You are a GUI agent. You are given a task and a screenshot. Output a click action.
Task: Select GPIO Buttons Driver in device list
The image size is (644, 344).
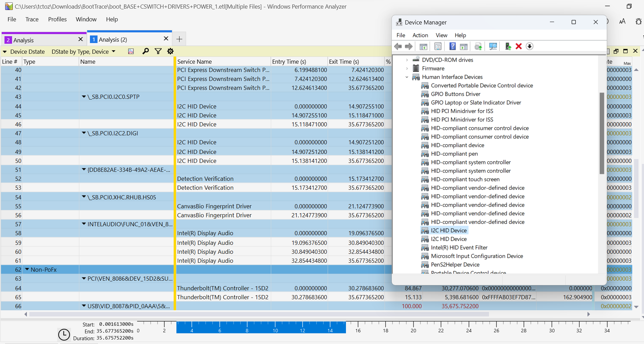(456, 94)
